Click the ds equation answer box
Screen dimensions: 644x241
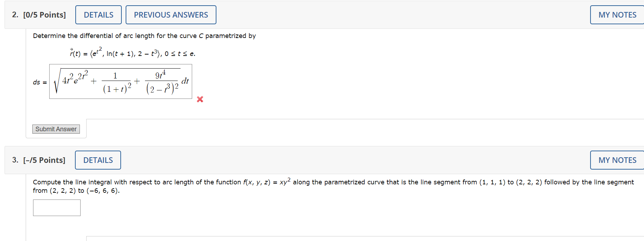coord(121,82)
